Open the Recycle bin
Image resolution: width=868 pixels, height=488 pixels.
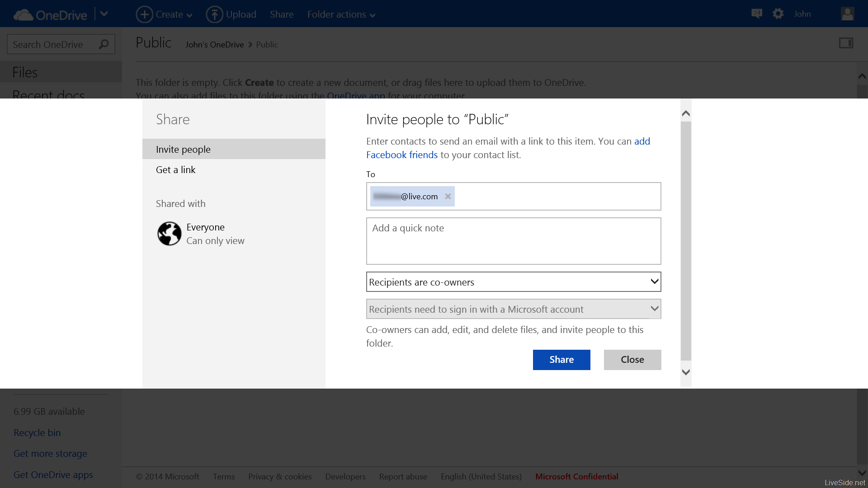[x=37, y=432]
